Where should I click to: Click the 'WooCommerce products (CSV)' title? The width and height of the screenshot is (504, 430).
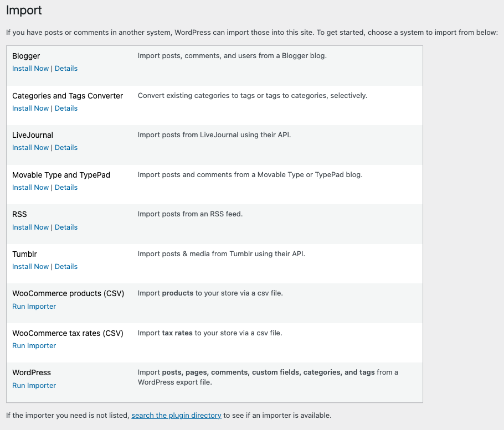(68, 293)
